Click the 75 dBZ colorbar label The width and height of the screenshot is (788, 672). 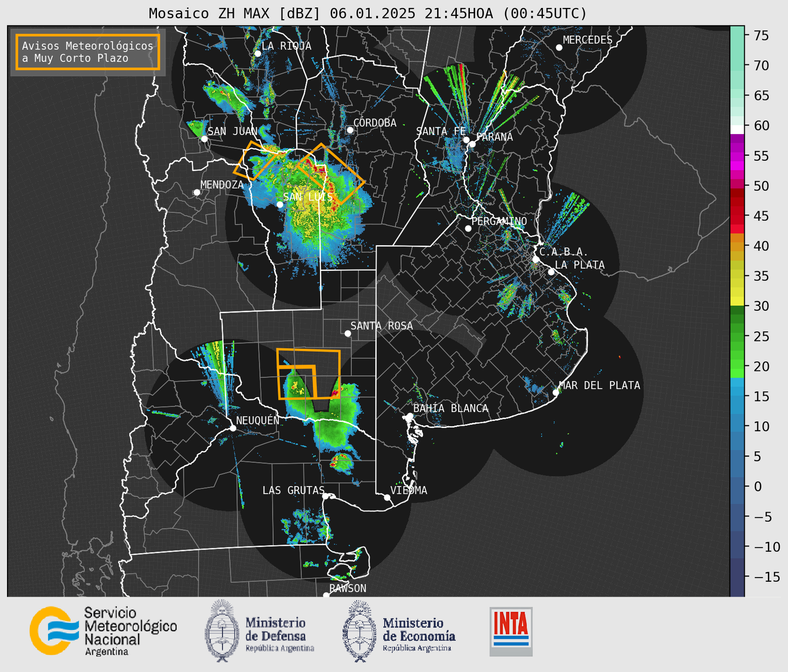coord(761,36)
